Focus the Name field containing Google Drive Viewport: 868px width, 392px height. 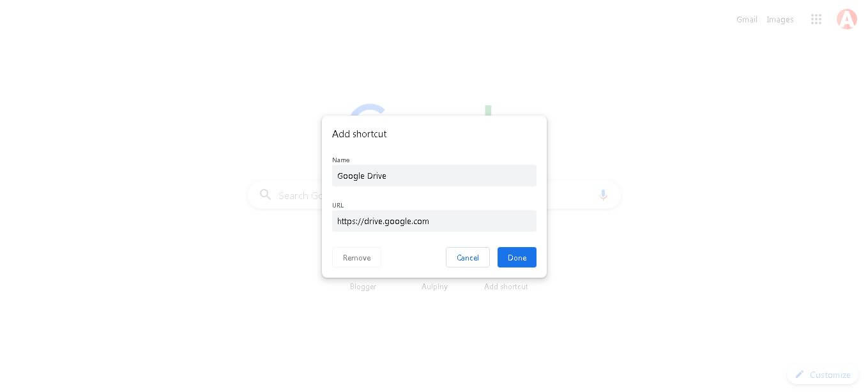(x=434, y=176)
